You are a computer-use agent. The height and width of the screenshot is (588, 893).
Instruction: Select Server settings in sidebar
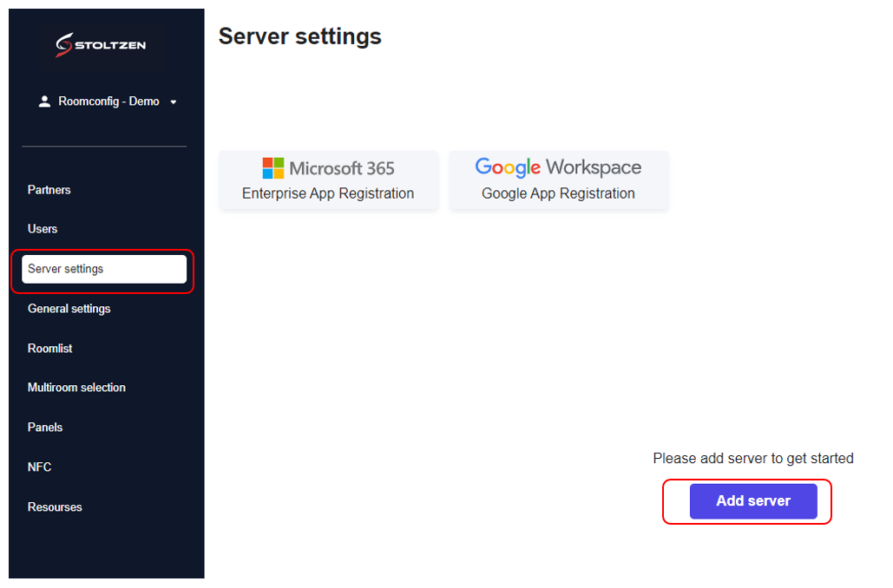tap(103, 269)
